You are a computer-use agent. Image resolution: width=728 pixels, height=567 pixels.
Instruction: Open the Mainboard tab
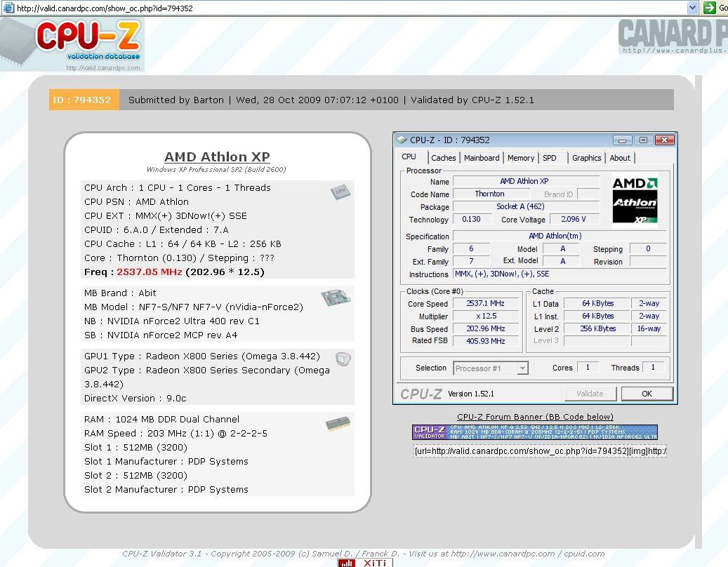pos(482,158)
